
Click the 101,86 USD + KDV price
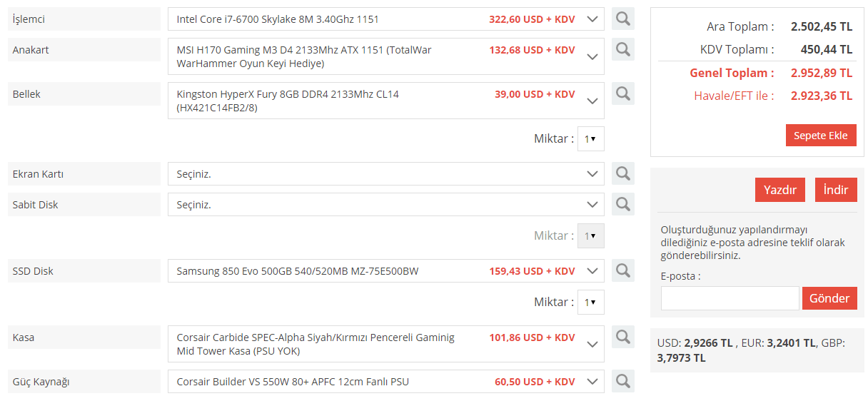pos(532,337)
